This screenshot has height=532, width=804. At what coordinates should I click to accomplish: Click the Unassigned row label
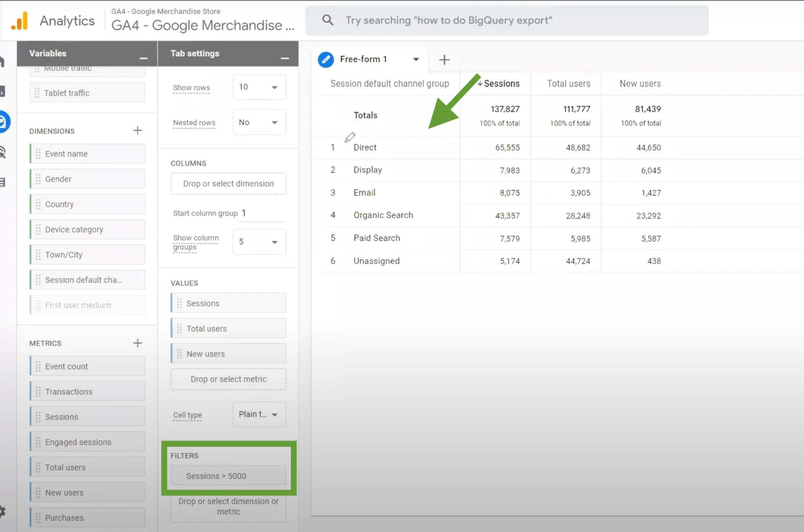pos(376,261)
